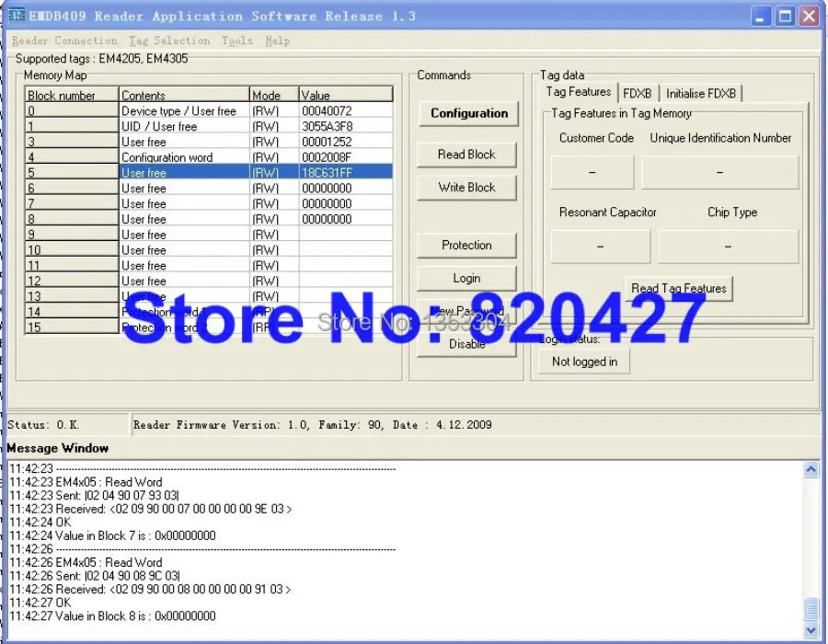Open the Help menu

(x=278, y=40)
